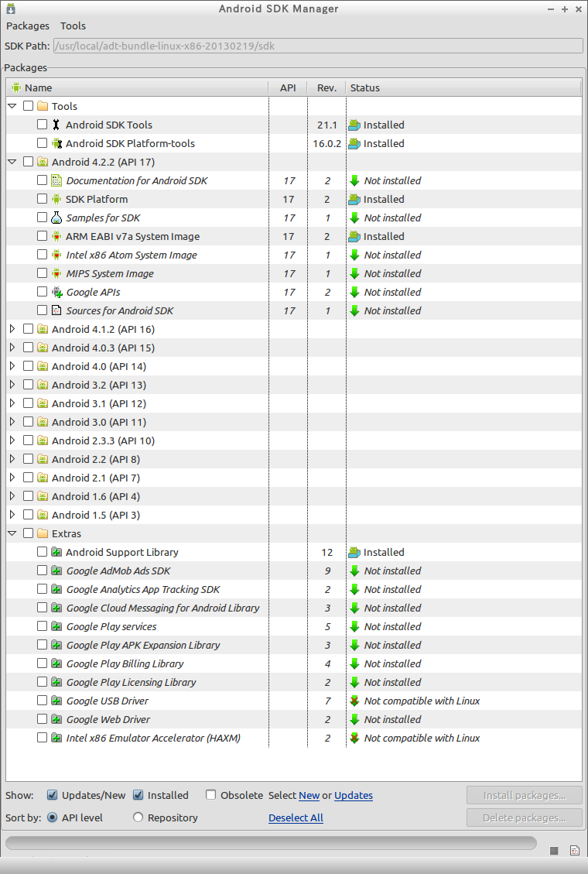Click the progress bar at the bottom

271,842
